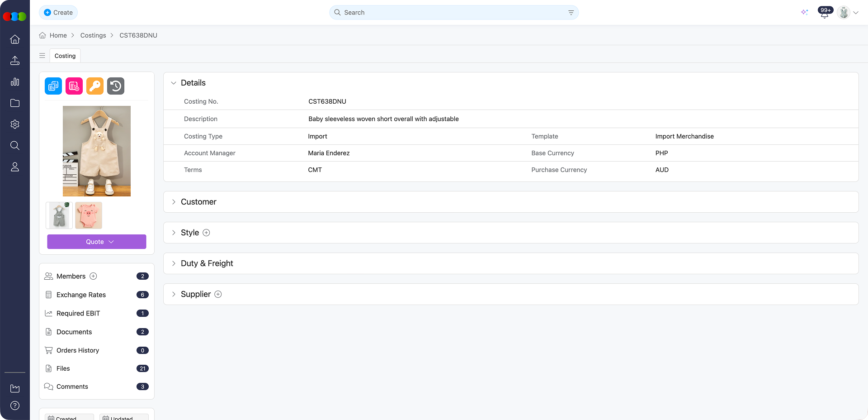
Task: Open the help question-mark icon
Action: click(15, 406)
